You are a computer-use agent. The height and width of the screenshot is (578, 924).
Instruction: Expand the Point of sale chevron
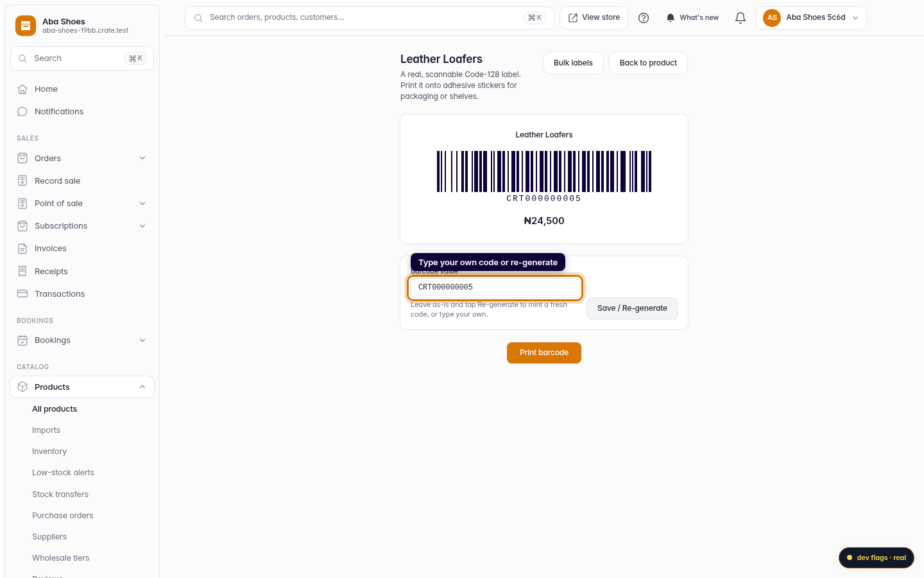(x=142, y=204)
